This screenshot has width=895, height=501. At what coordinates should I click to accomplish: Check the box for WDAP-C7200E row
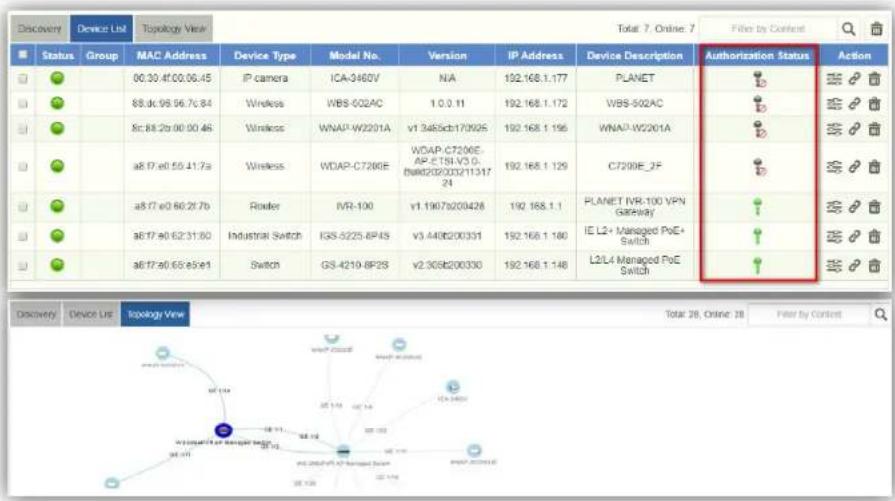(x=23, y=167)
